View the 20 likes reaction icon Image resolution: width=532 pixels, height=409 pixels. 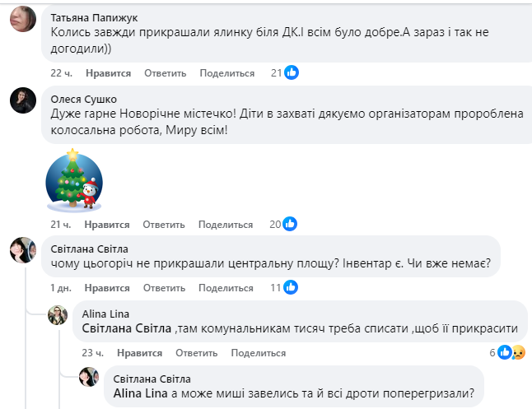(x=290, y=224)
